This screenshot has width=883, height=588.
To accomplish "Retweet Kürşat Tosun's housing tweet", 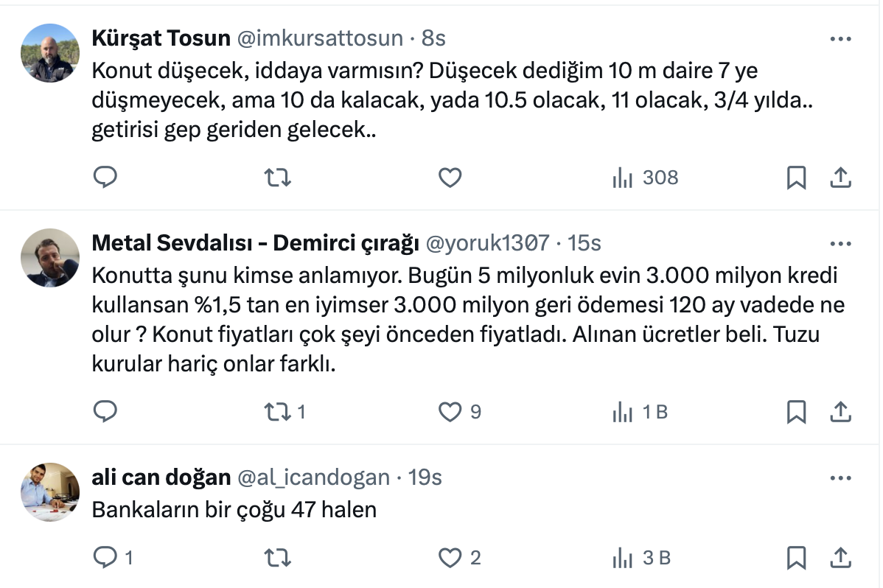I will tap(278, 178).
